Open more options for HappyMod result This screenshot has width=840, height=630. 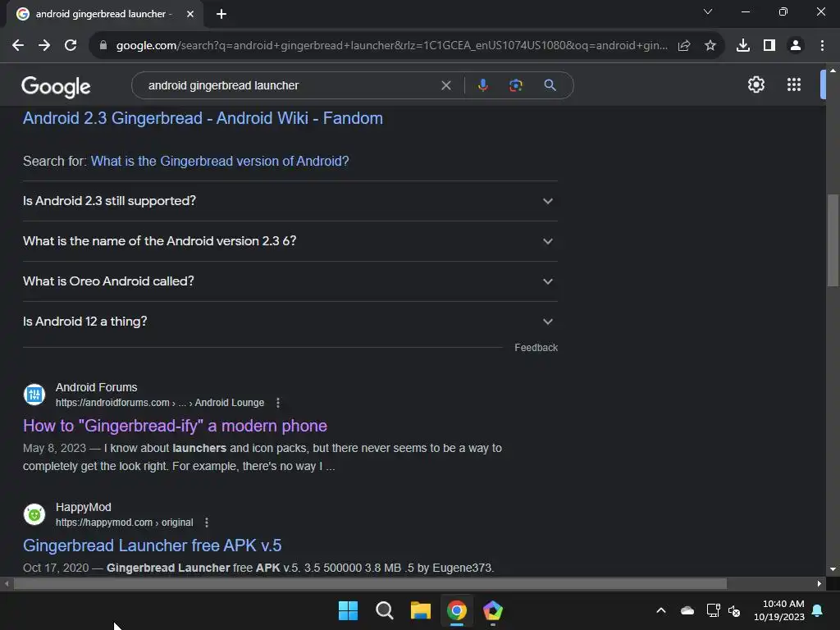[207, 523]
